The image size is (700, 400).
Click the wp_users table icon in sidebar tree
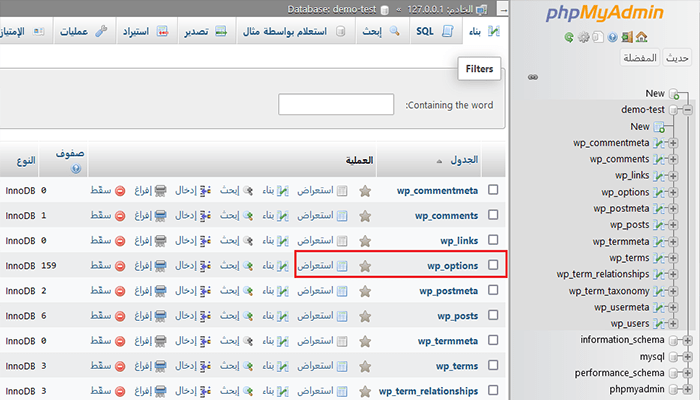point(658,324)
